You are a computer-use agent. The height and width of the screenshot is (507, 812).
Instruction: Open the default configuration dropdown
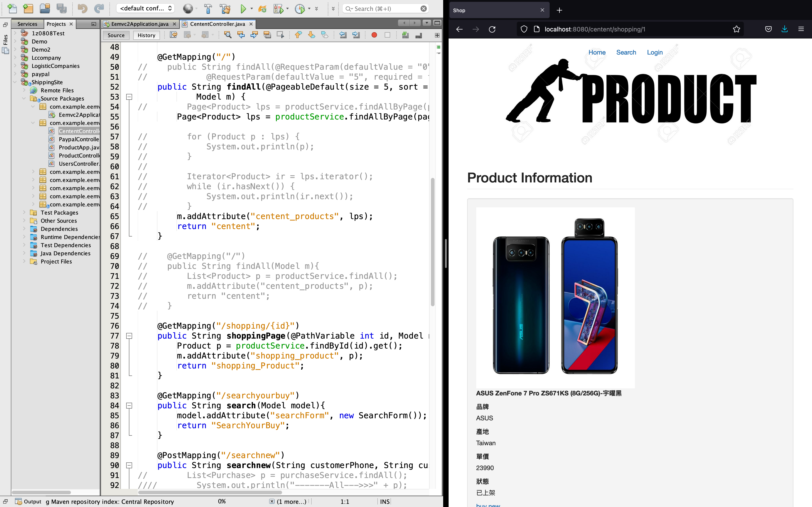(x=146, y=8)
